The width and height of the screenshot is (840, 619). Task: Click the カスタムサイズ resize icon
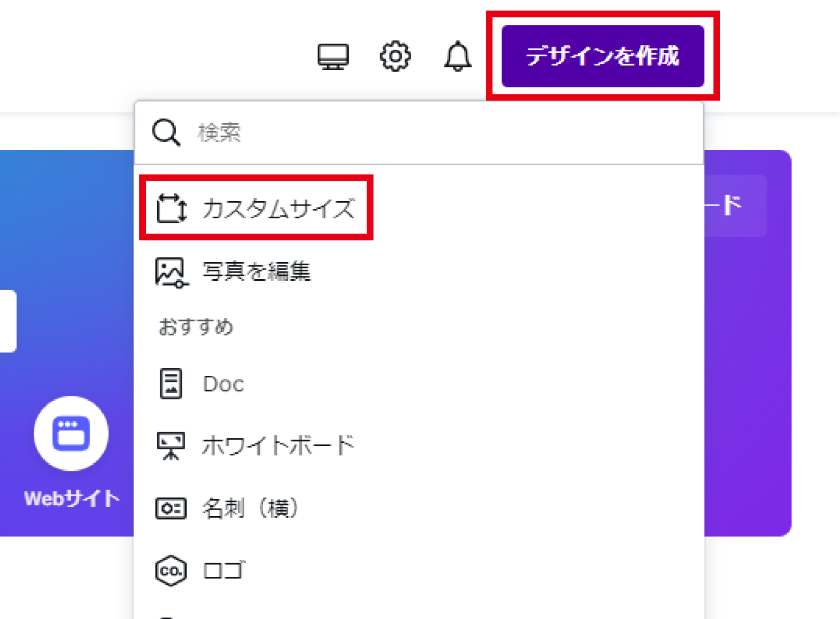click(x=171, y=208)
